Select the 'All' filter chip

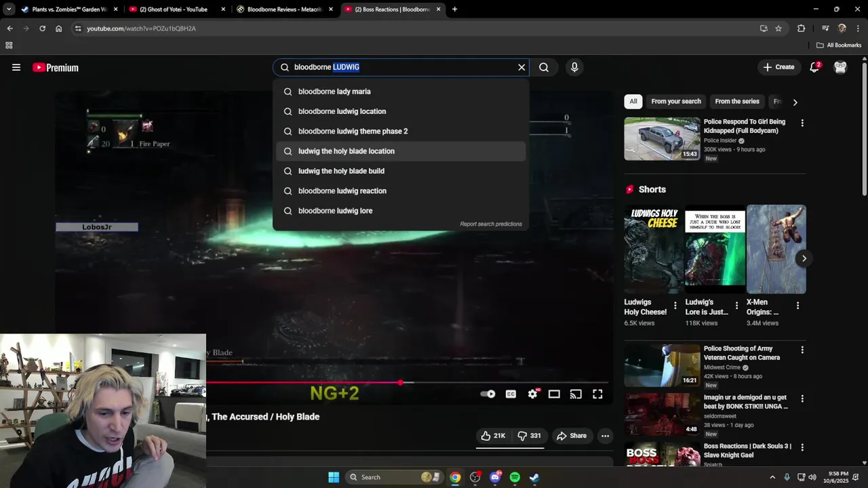[633, 102]
